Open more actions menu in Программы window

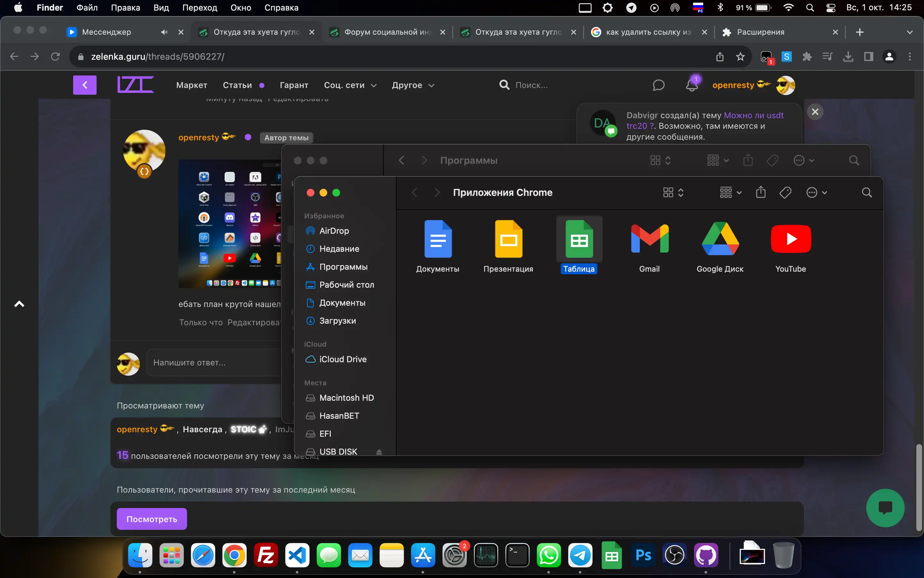click(804, 160)
